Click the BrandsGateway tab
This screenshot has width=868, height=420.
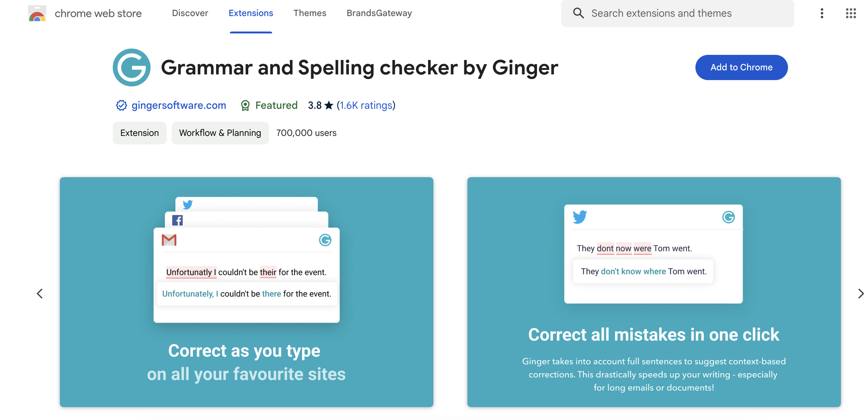click(379, 12)
